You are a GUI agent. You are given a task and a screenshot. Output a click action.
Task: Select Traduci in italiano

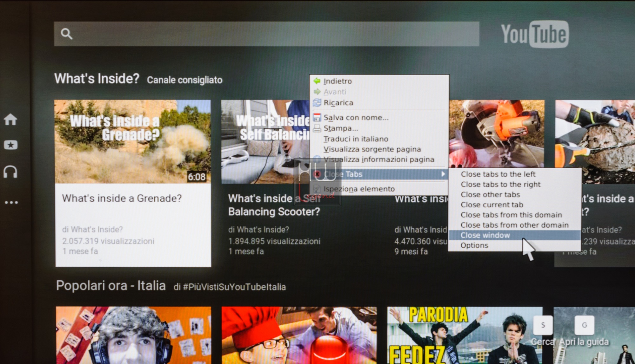click(379, 139)
